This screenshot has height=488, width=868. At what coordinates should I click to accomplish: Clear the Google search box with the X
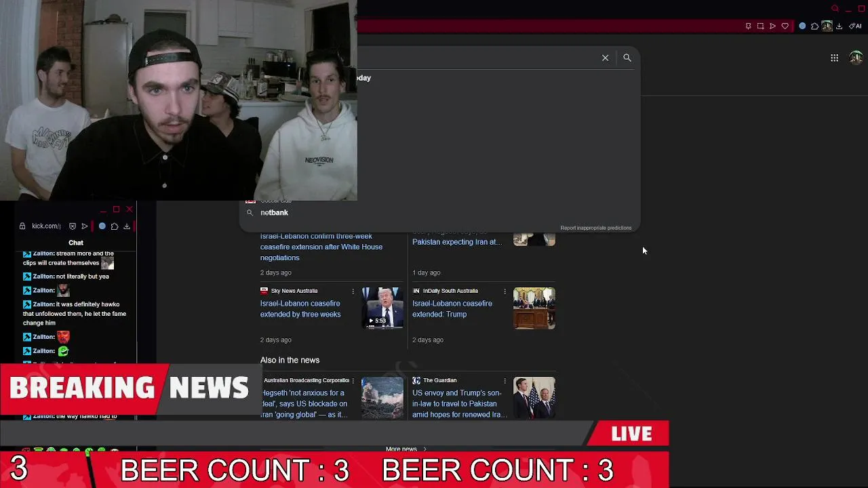pyautogui.click(x=606, y=58)
